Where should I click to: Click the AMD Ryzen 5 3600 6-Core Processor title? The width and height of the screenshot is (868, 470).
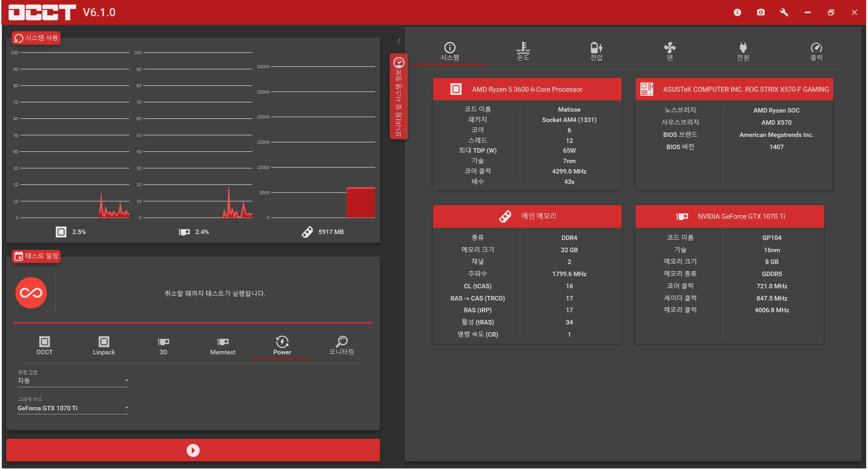point(527,89)
